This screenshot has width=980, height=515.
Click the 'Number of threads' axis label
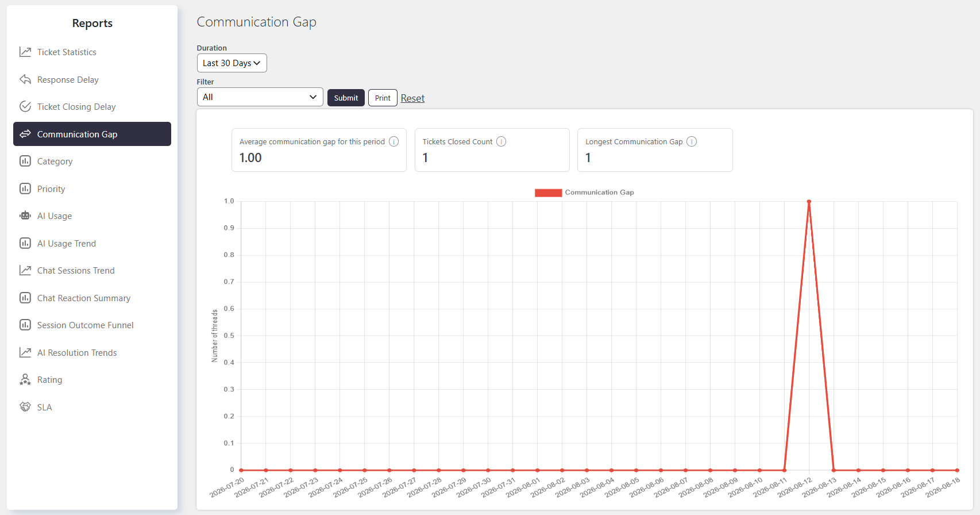tap(215, 336)
